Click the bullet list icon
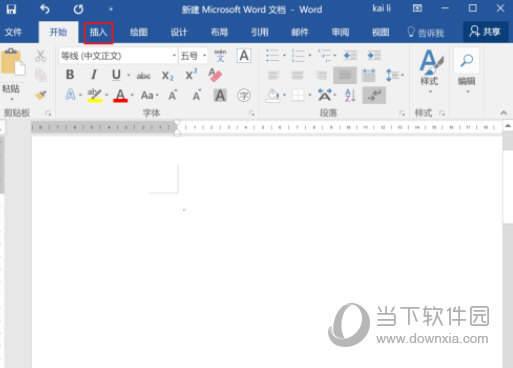This screenshot has width=513, height=368. 272,55
